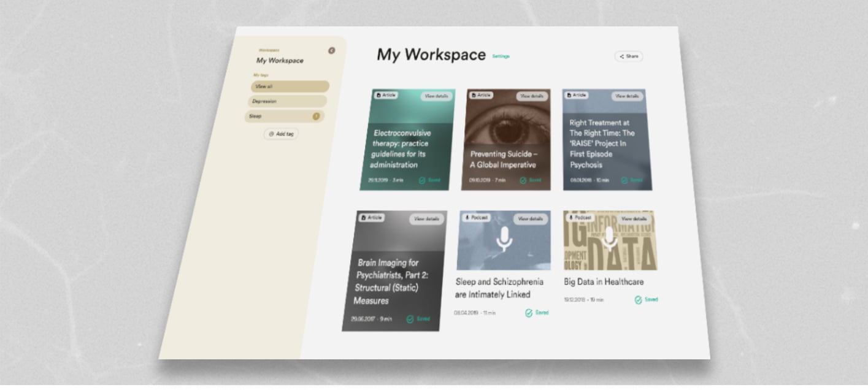Click the badge on the Sleep tag
The width and height of the screenshot is (868, 390).
click(x=316, y=116)
